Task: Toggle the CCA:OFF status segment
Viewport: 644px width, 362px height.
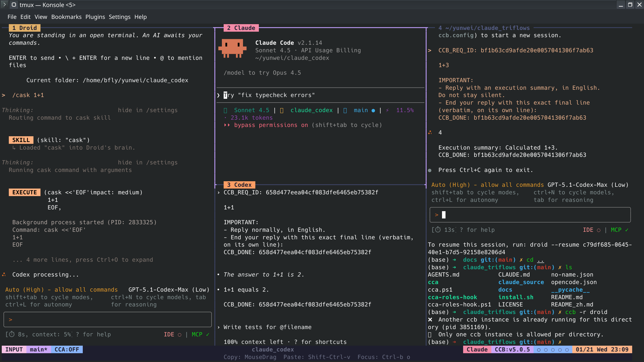Action: tap(67, 349)
